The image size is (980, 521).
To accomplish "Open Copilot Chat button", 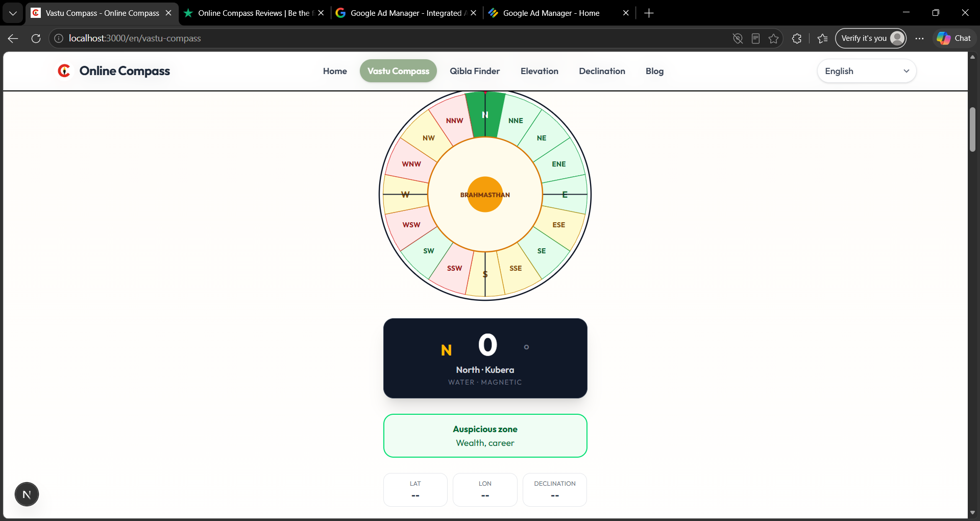I will (x=954, y=38).
